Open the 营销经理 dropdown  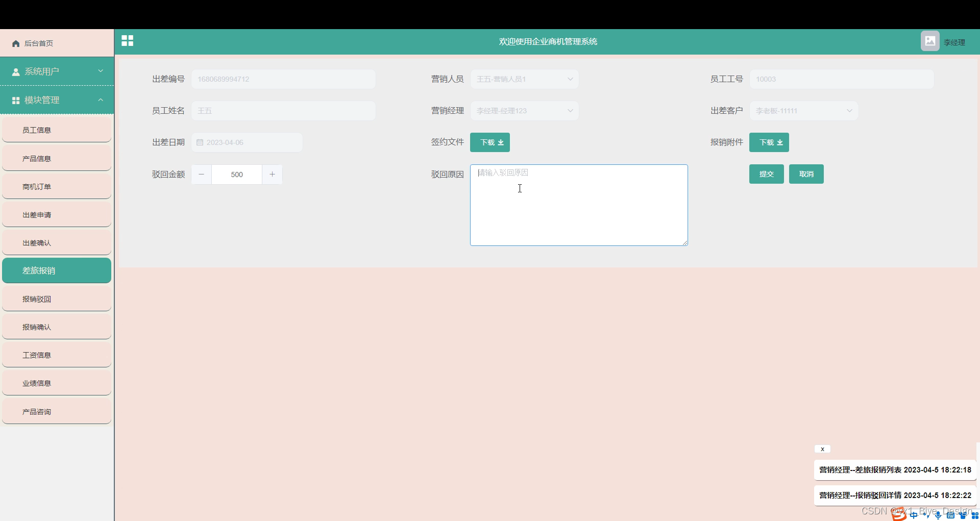(524, 111)
